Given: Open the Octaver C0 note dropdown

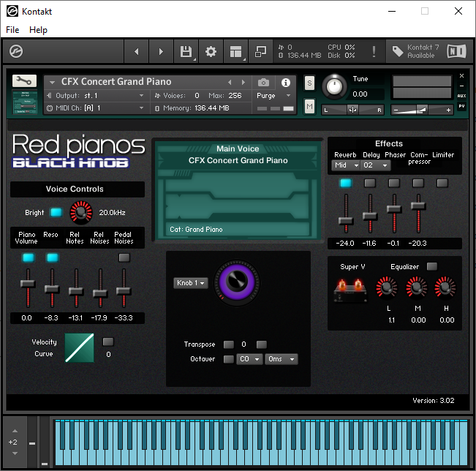Looking at the screenshot, I should coord(249,359).
